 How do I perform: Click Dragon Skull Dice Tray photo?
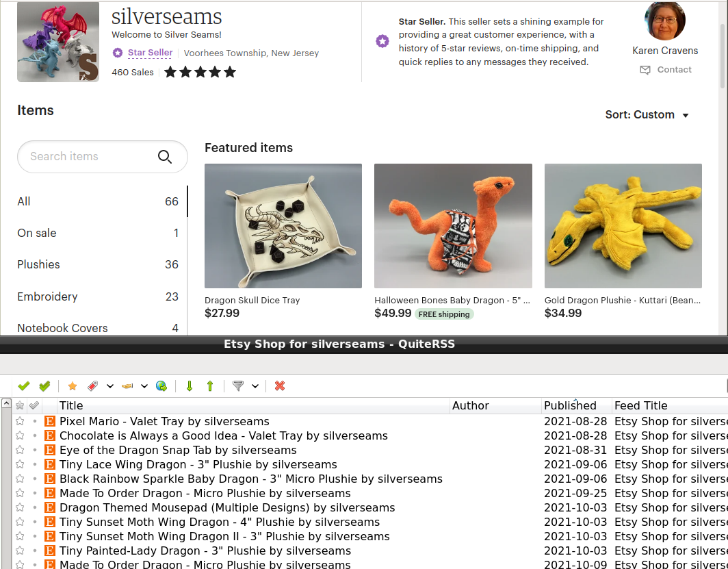(283, 226)
